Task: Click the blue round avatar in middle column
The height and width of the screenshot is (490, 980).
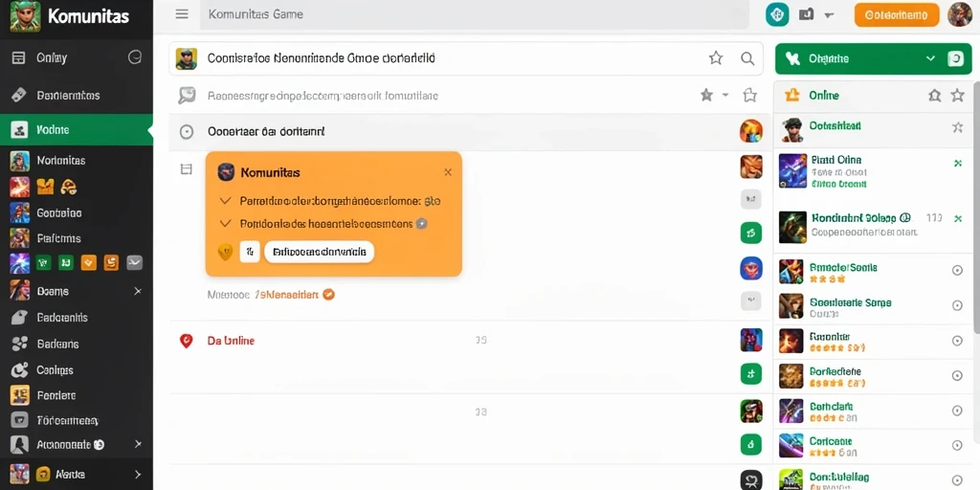Action: (750, 268)
